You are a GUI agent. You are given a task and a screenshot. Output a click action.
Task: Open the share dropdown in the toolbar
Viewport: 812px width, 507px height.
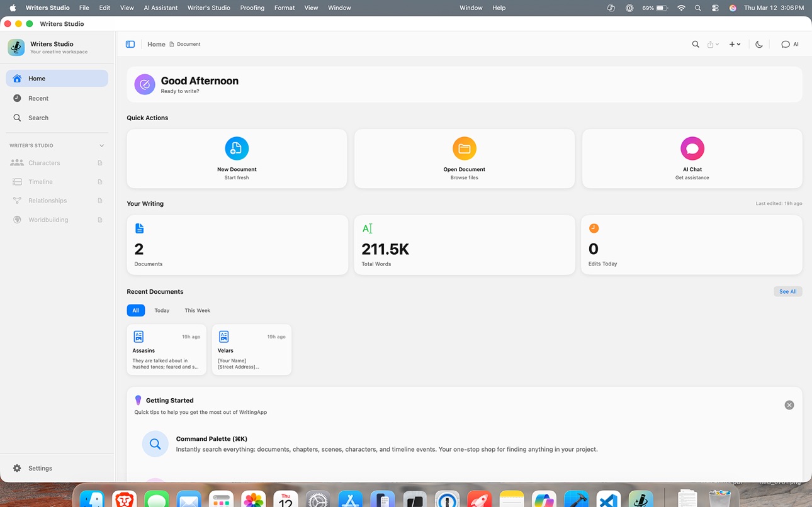click(713, 44)
